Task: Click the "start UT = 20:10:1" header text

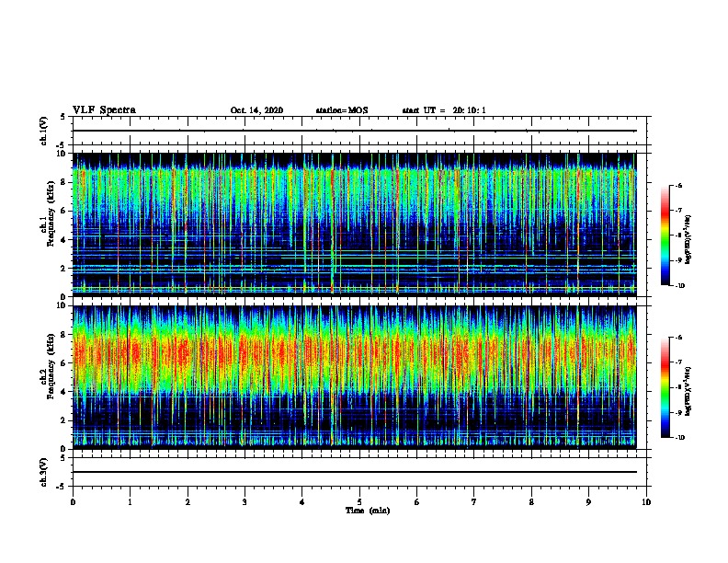Action: [444, 110]
